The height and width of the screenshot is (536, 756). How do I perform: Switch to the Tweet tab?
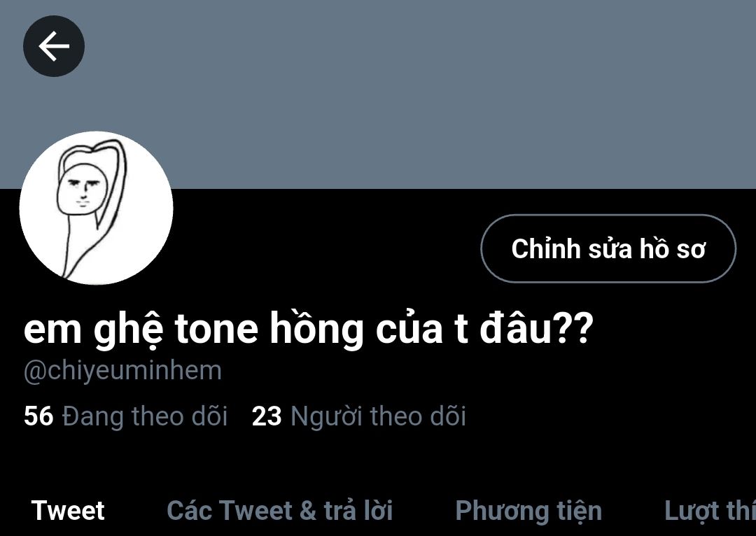pos(68,510)
